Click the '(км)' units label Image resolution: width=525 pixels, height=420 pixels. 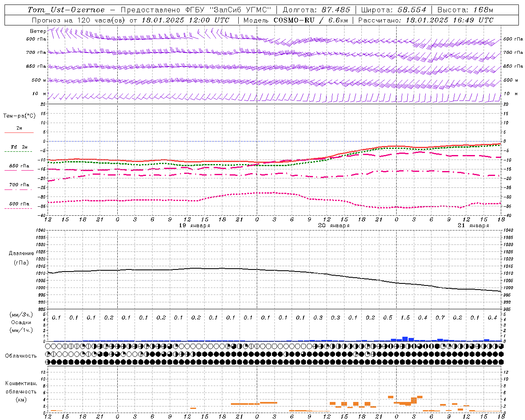pos(21,399)
